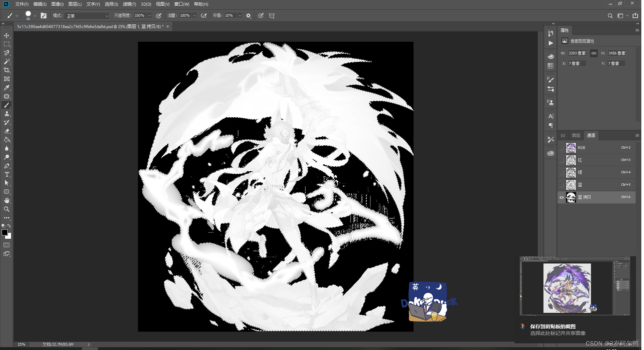Open the search icon in options bar
This screenshot has height=350, width=644.
pos(610,16)
